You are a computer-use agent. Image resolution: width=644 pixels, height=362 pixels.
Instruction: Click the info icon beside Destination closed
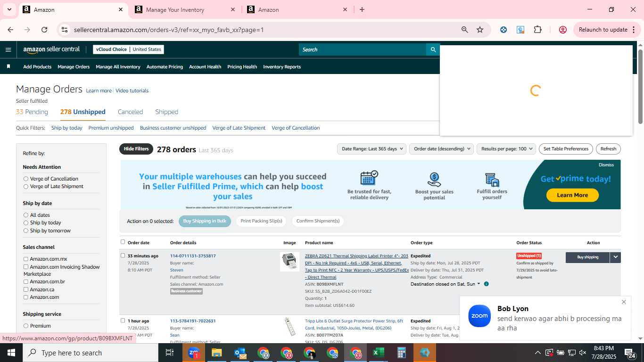[x=486, y=284]
